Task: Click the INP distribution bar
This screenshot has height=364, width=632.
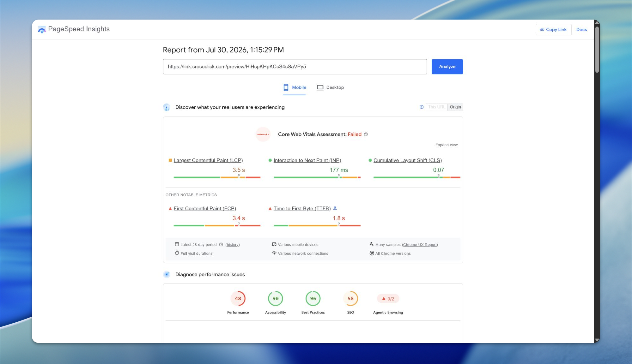Action: 317,177
